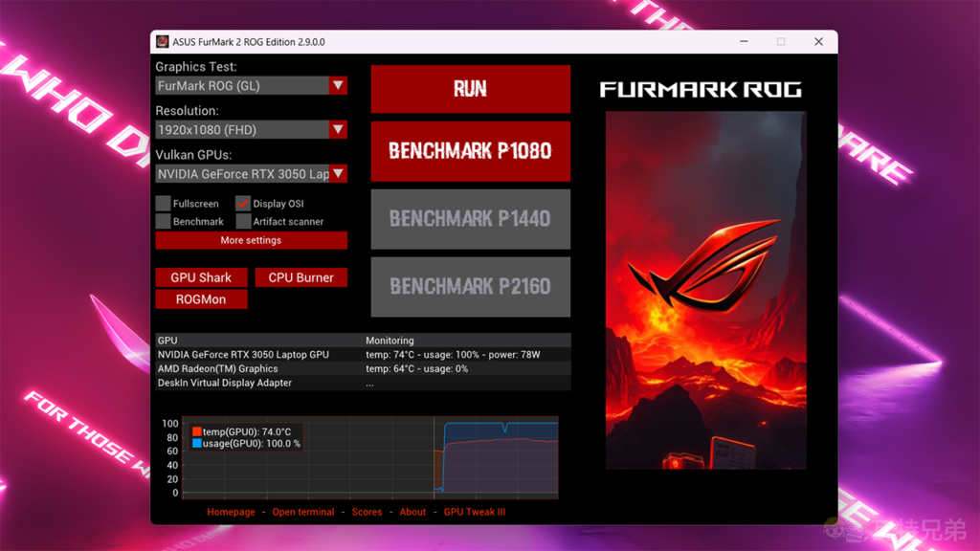Start BENCHMARK P1080
This screenshot has width=980, height=551.
[471, 151]
